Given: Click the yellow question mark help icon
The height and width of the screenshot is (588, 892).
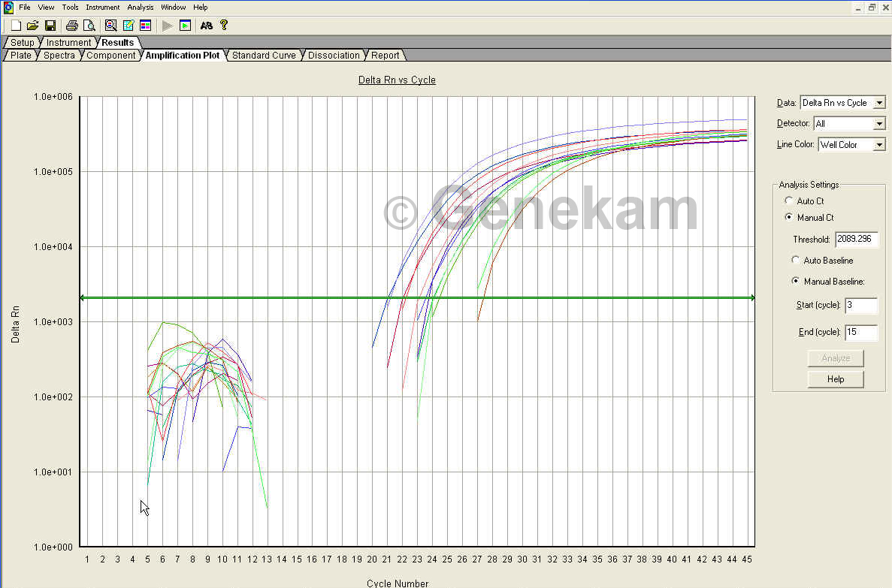Looking at the screenshot, I should [224, 25].
